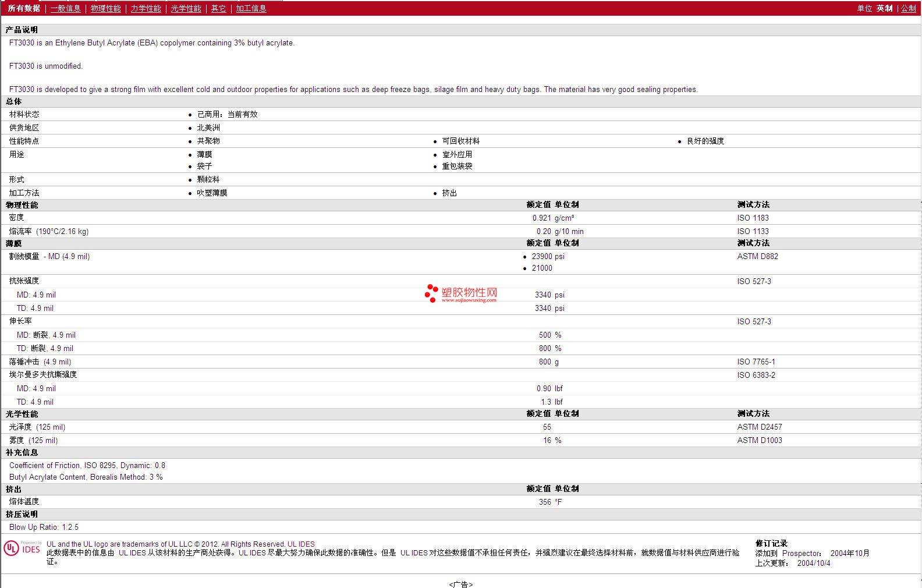Switch to the 所有数据 tab
Image resolution: width=922 pixels, height=588 pixels.
pos(24,8)
